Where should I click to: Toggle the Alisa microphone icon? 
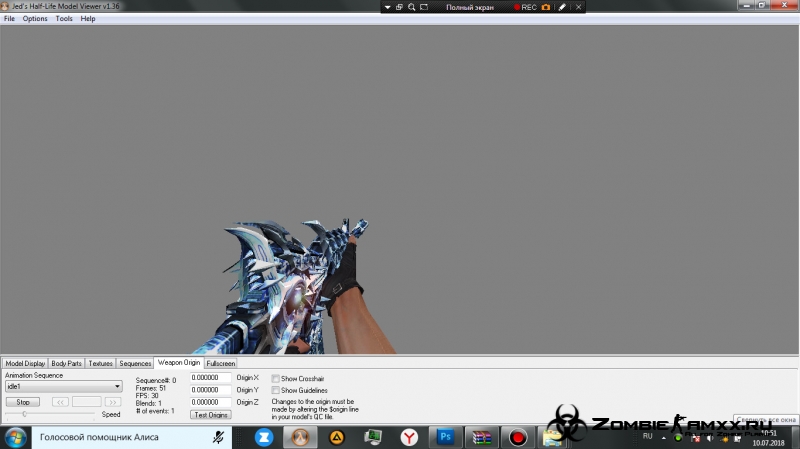(218, 437)
